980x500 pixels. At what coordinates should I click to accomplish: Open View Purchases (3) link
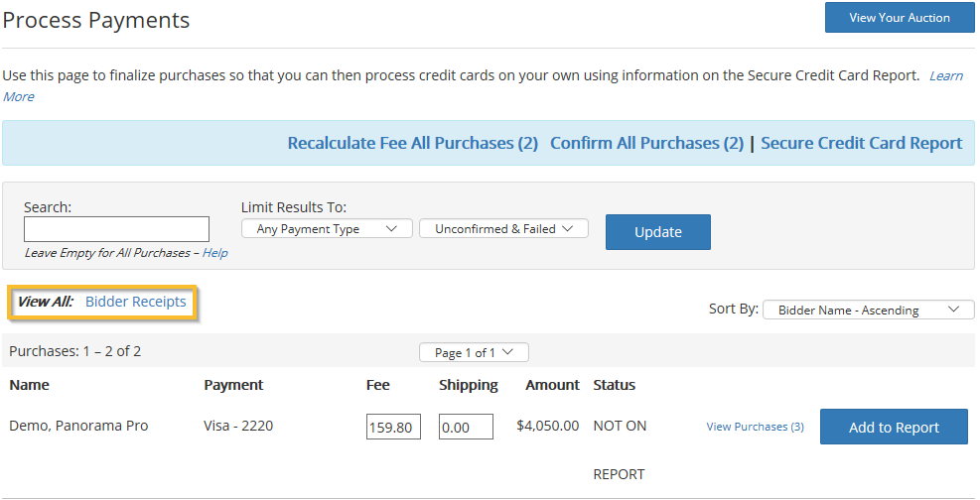coord(755,427)
